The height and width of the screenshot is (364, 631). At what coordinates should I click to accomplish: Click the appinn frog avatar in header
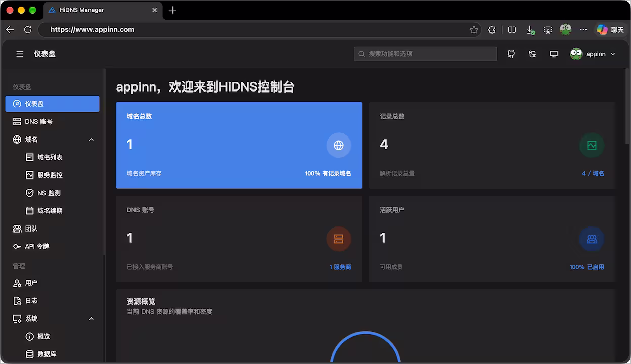pos(576,54)
